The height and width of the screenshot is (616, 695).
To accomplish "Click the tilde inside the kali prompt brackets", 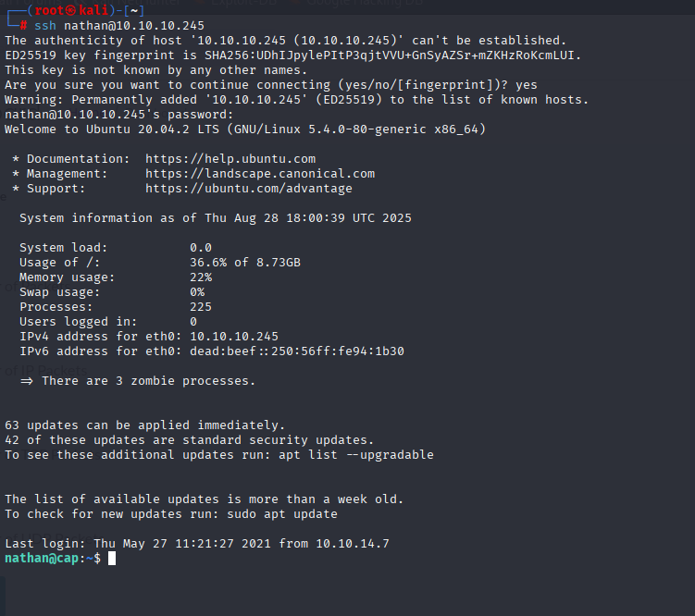I will point(134,11).
